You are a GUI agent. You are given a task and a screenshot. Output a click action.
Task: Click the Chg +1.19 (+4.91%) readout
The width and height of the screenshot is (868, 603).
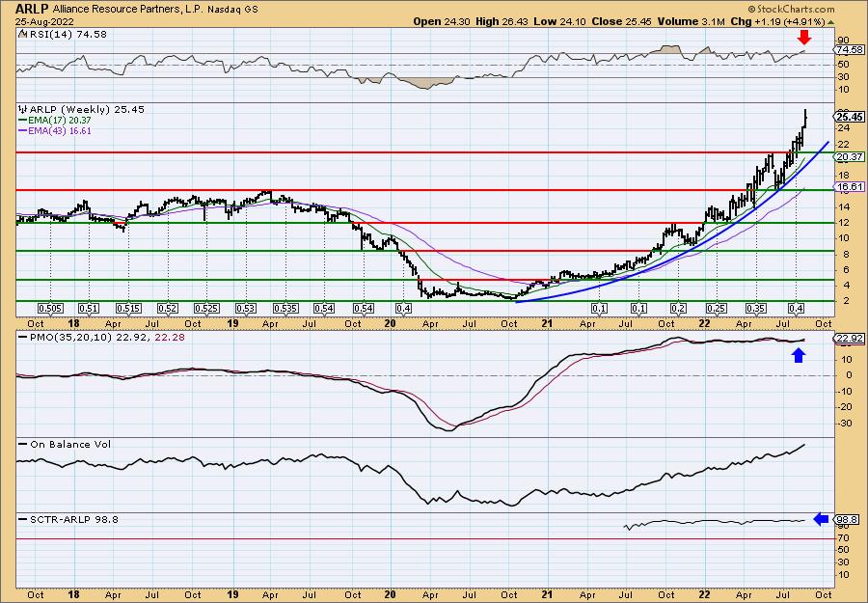tap(784, 21)
